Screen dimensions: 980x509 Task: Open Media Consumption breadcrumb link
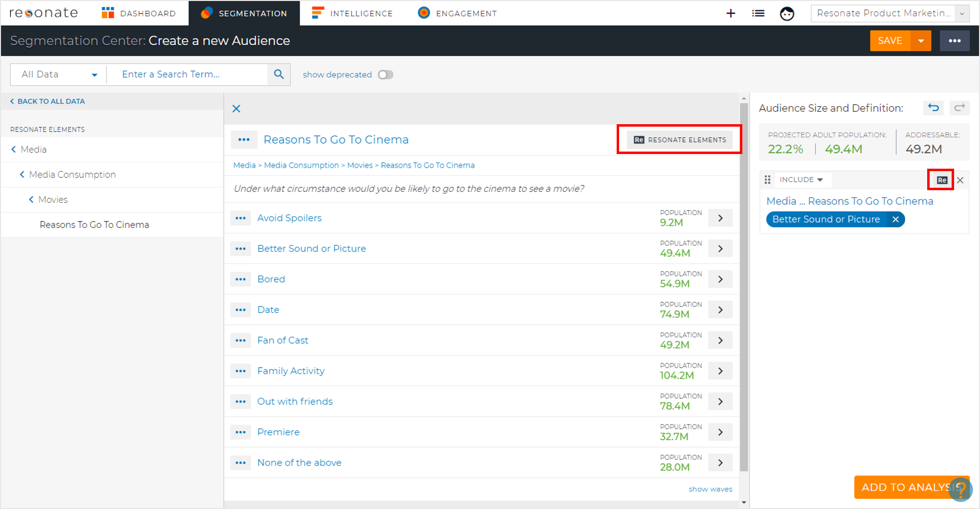[x=301, y=165]
